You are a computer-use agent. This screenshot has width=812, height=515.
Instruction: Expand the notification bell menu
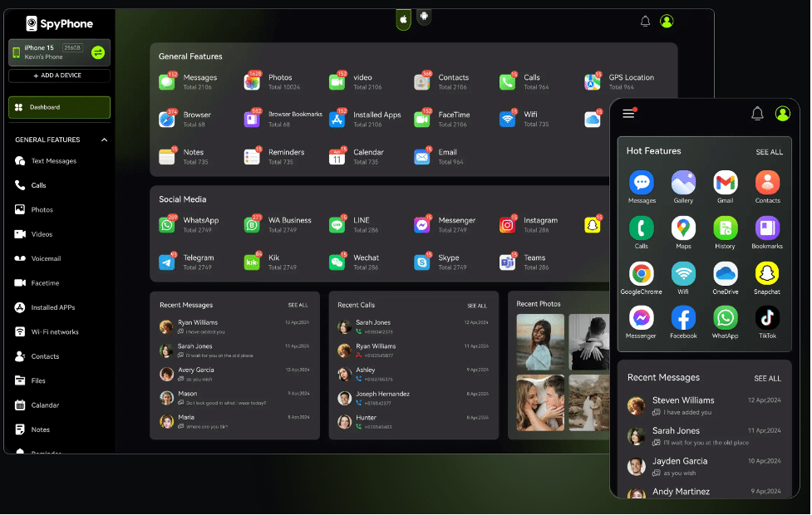pyautogui.click(x=645, y=21)
